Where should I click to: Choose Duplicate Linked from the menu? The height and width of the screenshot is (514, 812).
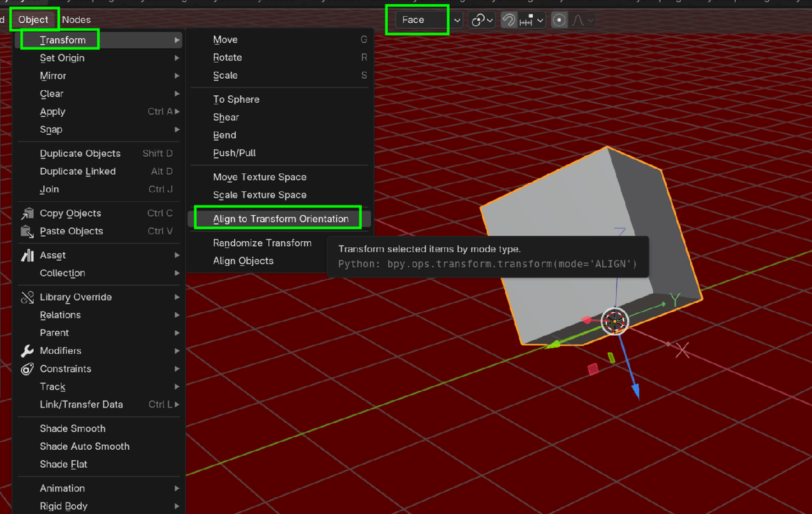(100, 171)
